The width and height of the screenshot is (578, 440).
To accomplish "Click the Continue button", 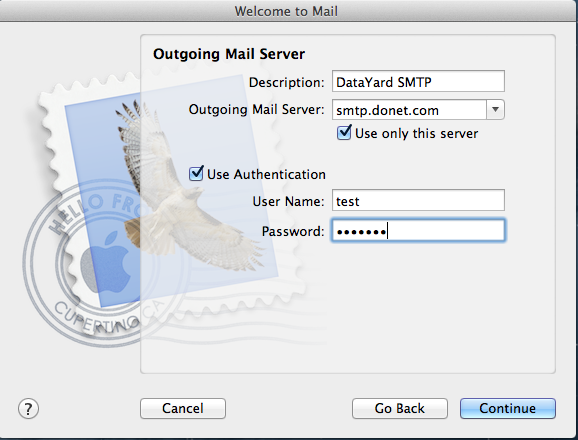I will point(508,408).
